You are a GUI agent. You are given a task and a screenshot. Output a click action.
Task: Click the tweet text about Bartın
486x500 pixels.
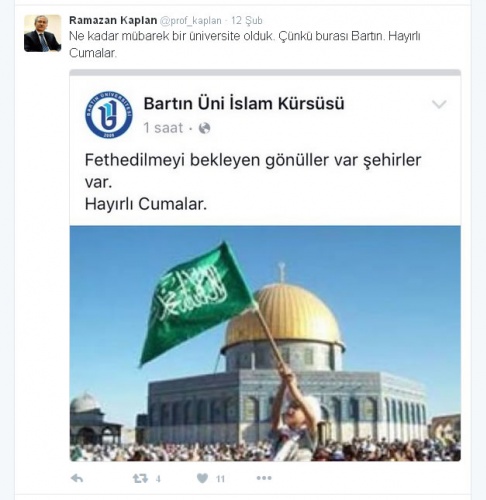(x=244, y=44)
